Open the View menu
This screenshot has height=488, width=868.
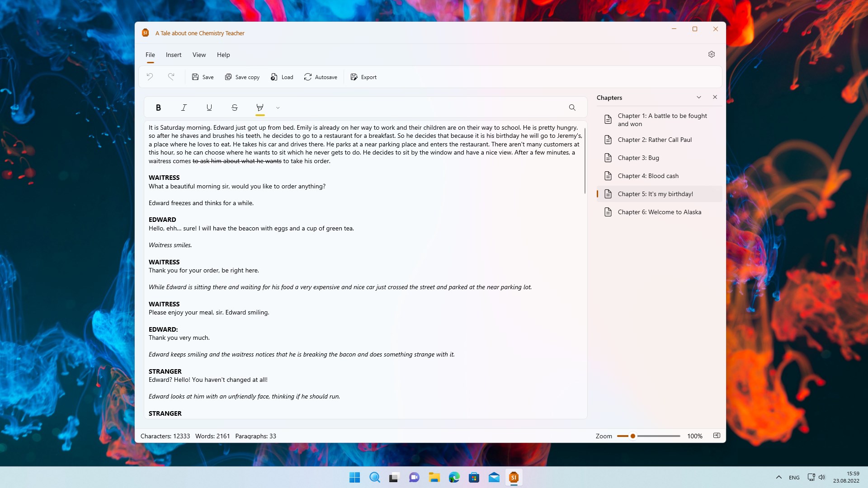tap(199, 55)
